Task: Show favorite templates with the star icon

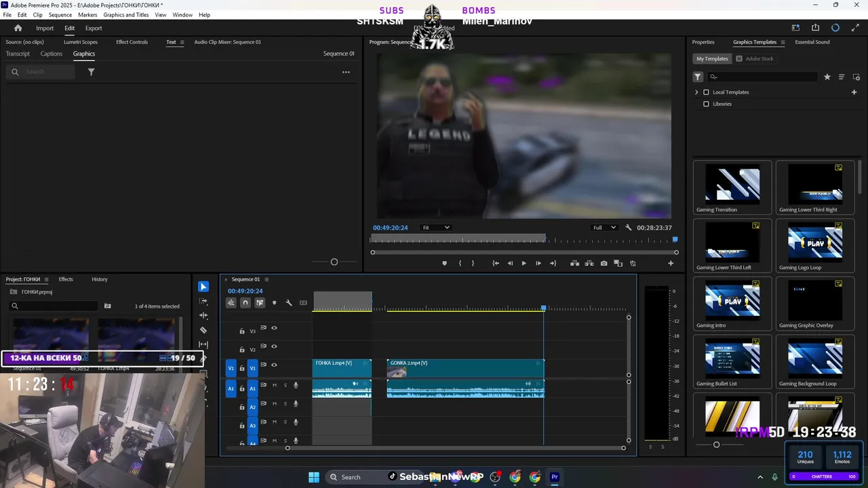Action: (x=827, y=77)
